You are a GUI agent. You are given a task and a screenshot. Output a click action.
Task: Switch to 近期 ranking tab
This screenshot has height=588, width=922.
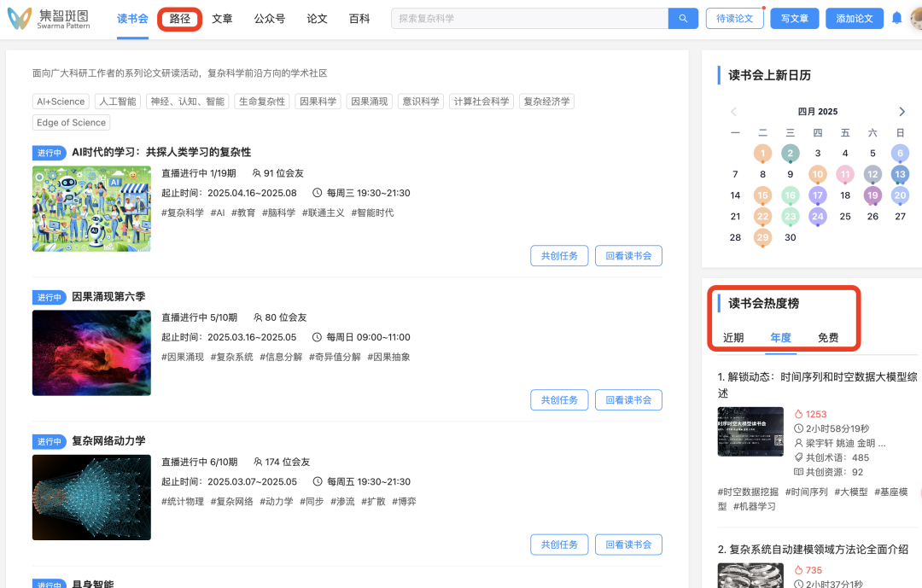[733, 338]
